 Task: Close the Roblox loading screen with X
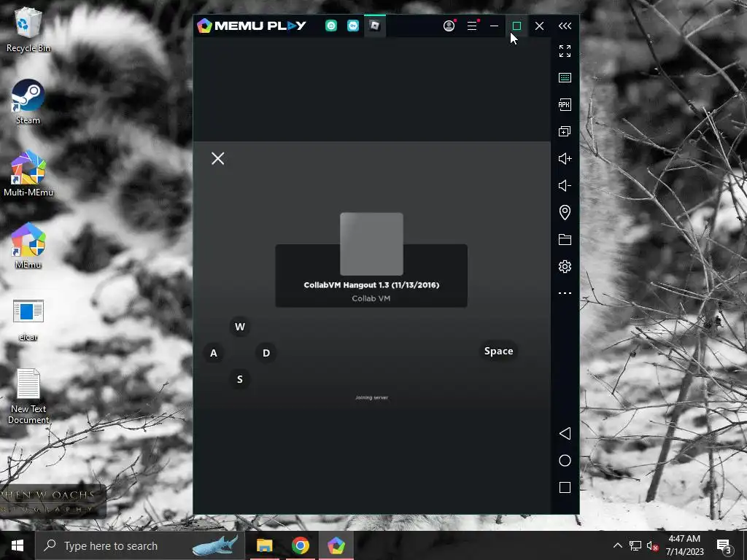point(217,158)
